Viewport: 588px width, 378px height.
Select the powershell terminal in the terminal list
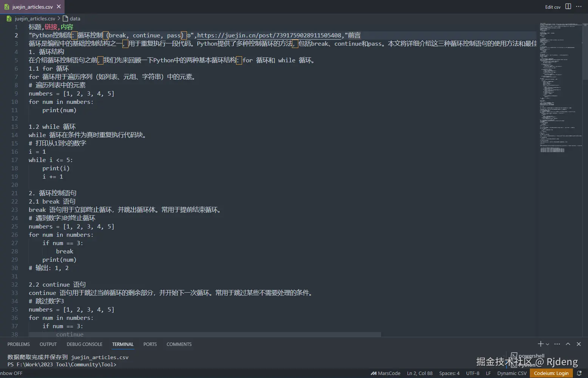[531, 355]
